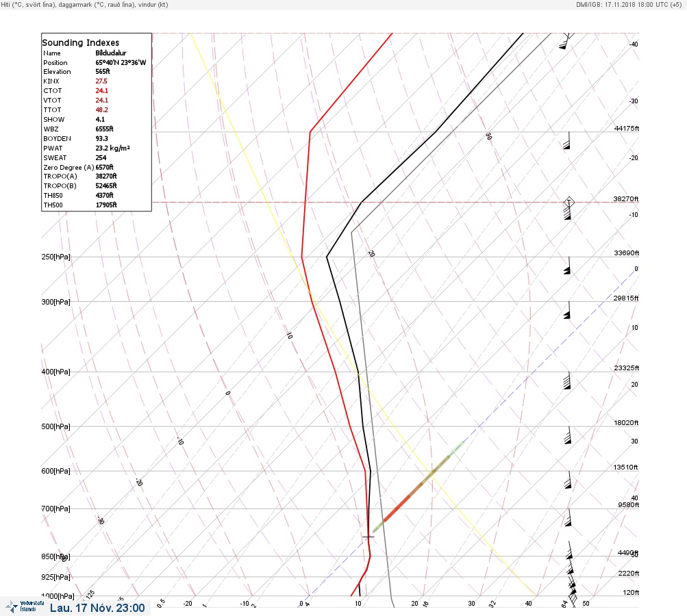
Task: Click the TROPO(B) value 52465ft
Action: [106, 185]
